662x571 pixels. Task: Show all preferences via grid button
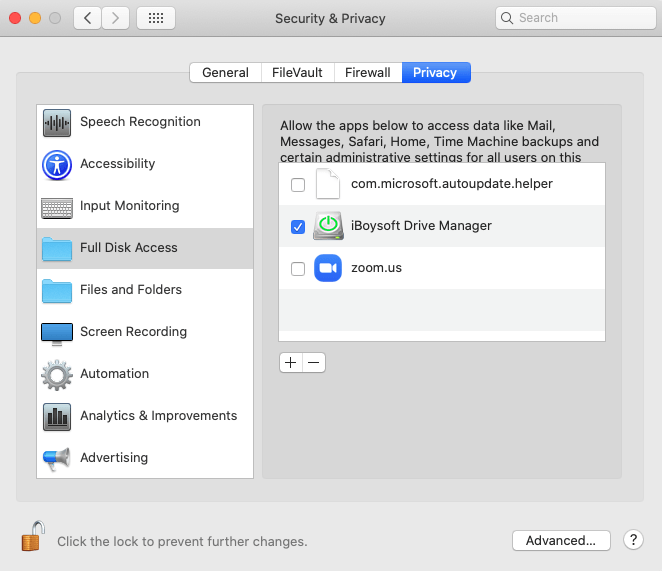click(x=156, y=18)
